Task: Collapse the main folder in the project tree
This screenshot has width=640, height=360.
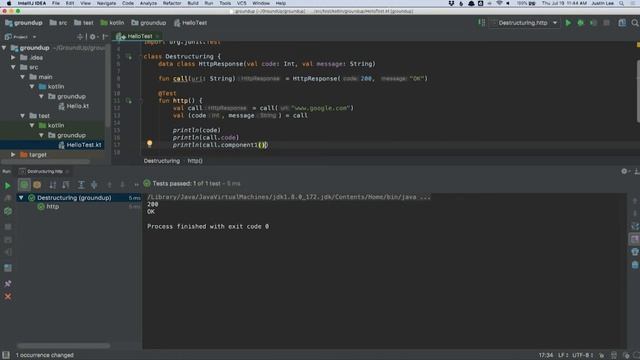Action: point(23,77)
